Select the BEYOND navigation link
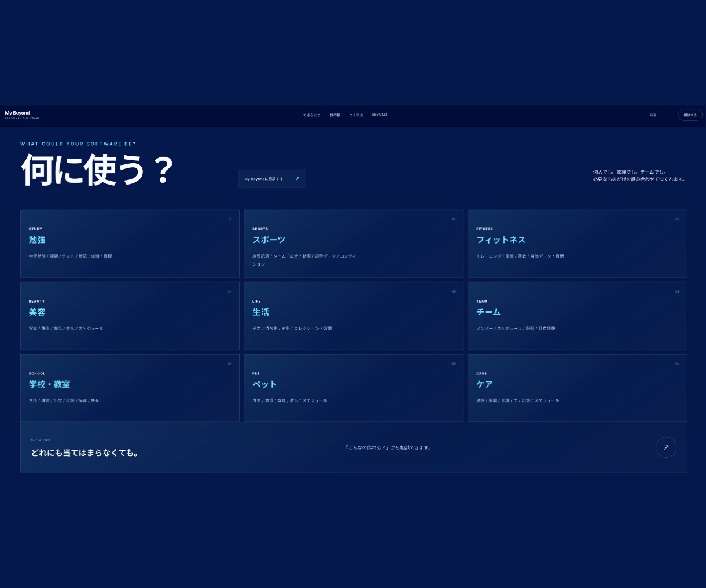Viewport: 706px width, 588px height. click(380, 115)
